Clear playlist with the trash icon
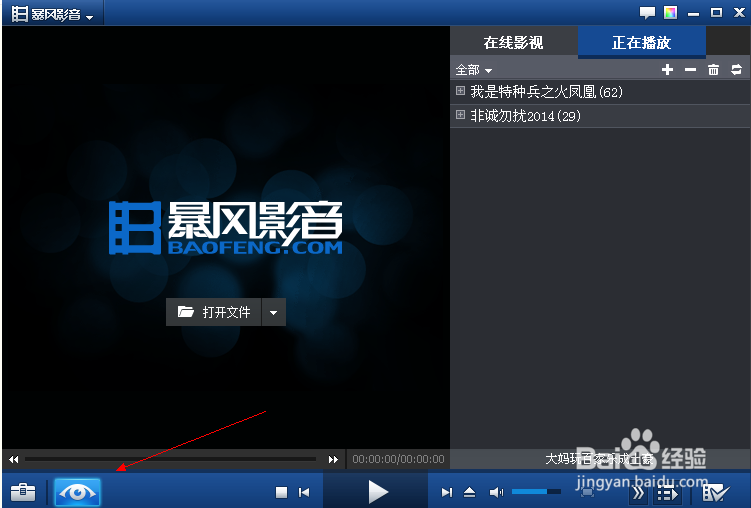Image resolution: width=751 pixels, height=508 pixels. coord(713,70)
